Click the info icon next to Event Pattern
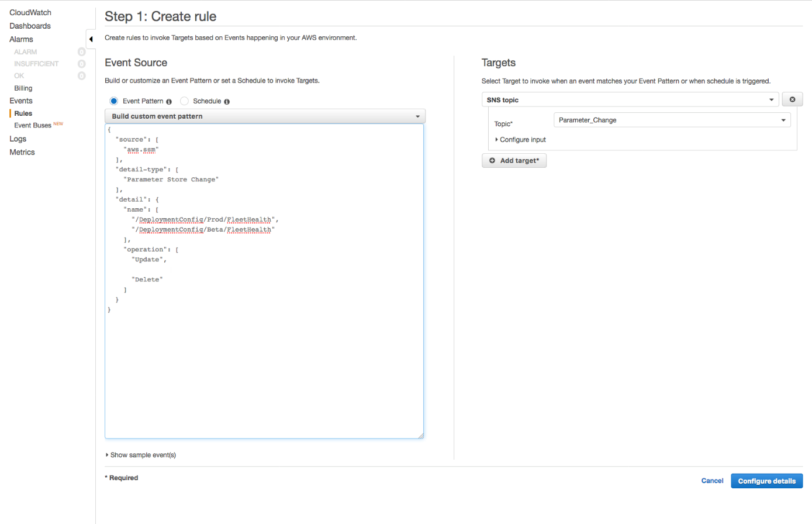The width and height of the screenshot is (812, 524). point(169,102)
